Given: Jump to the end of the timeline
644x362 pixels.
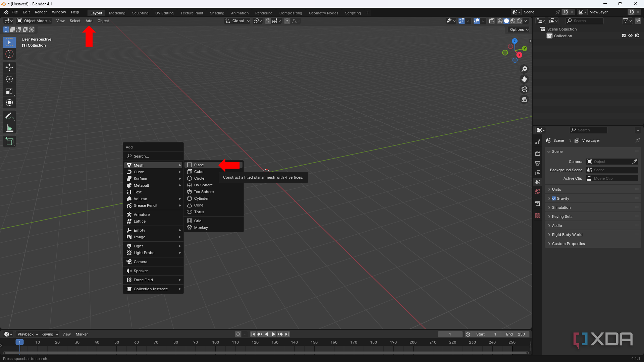Looking at the screenshot, I should pyautogui.click(x=287, y=334).
